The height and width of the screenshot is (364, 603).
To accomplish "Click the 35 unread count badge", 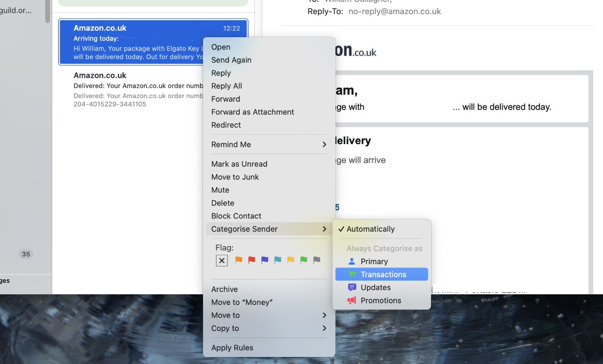I will click(x=26, y=254).
